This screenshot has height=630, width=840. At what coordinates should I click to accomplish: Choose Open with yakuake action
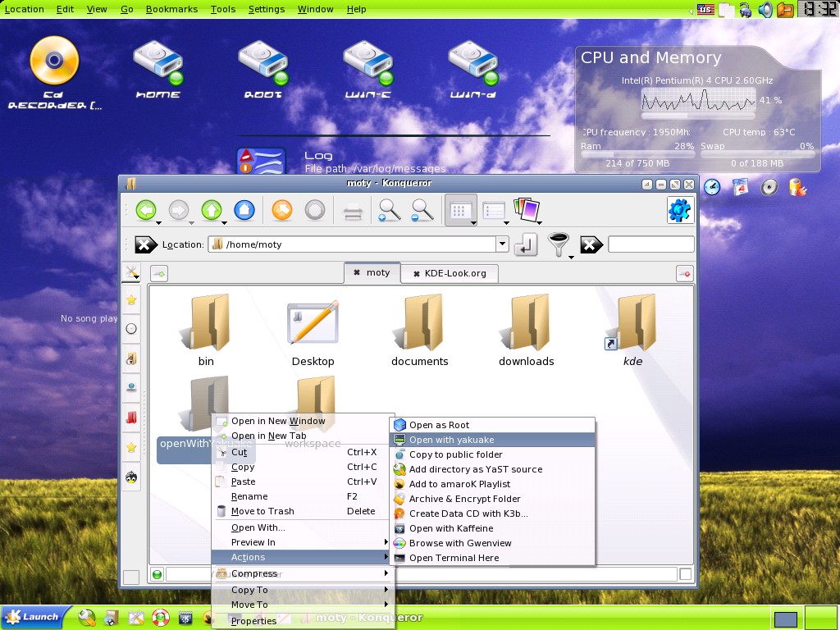(492, 440)
